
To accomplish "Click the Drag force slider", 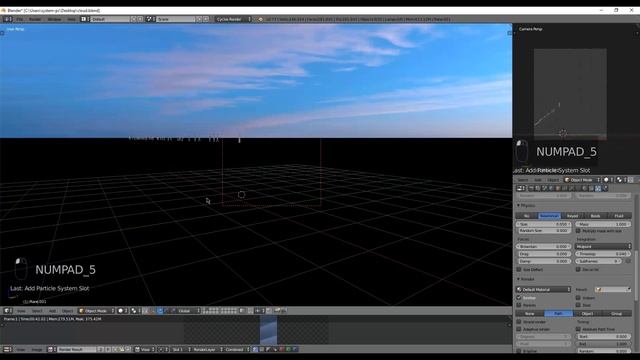I will [x=544, y=254].
